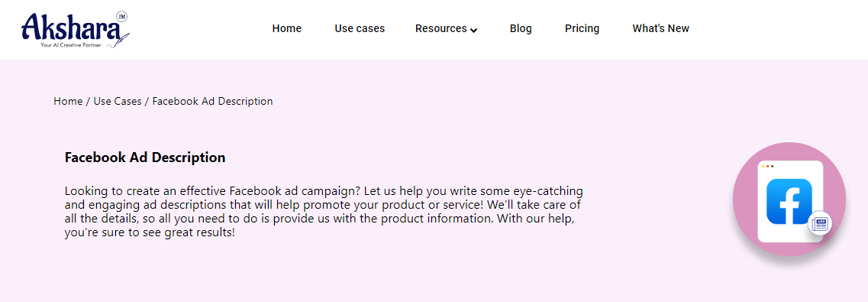This screenshot has width=868, height=302.
Task: Click the three colored window dots
Action: [x=768, y=166]
